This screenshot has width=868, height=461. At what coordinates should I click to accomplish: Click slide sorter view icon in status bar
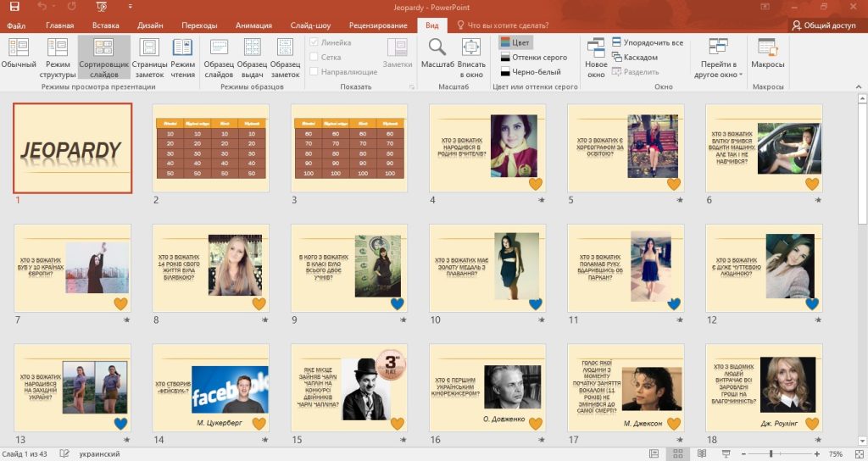pyautogui.click(x=677, y=454)
